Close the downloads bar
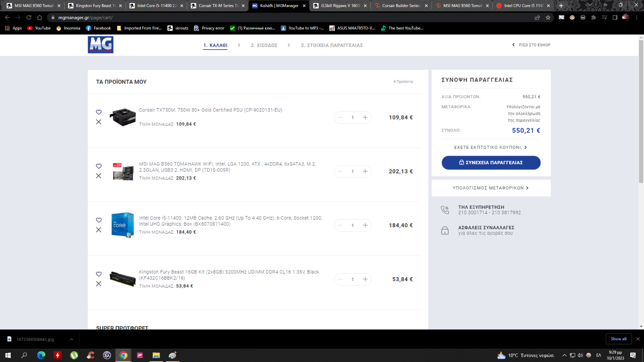This screenshot has width=644, height=362. pyautogui.click(x=638, y=339)
